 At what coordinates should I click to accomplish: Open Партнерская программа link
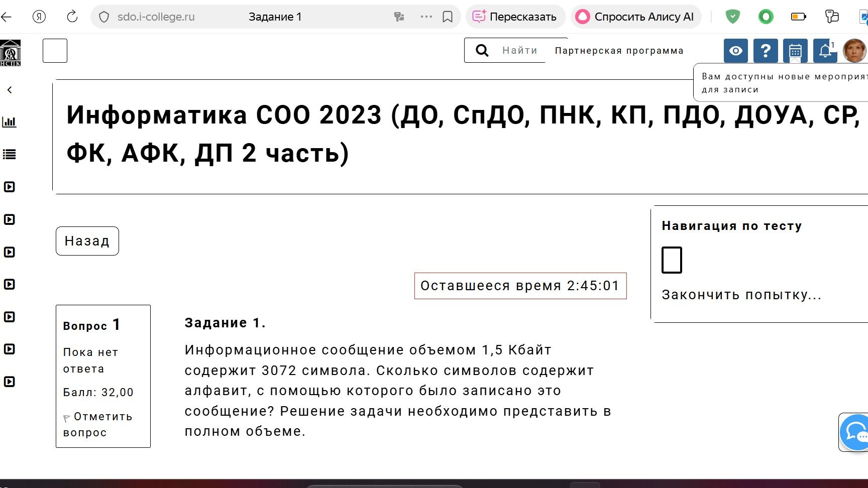[x=619, y=51]
